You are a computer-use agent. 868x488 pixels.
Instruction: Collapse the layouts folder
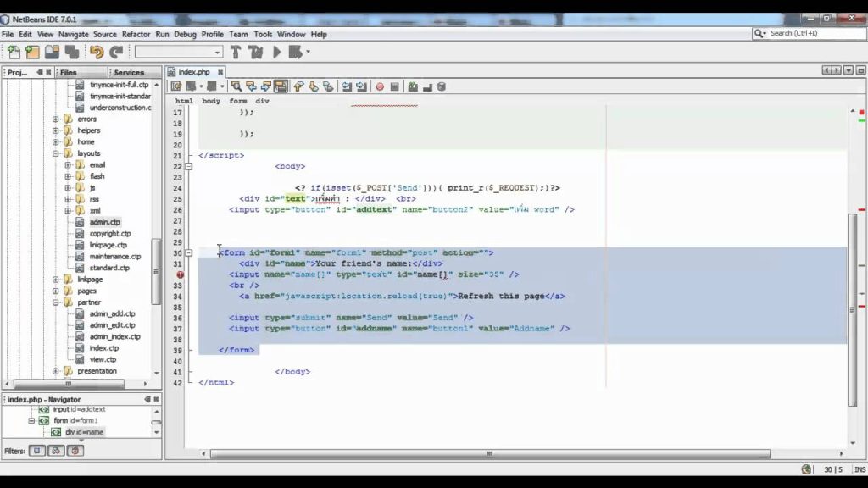point(56,153)
